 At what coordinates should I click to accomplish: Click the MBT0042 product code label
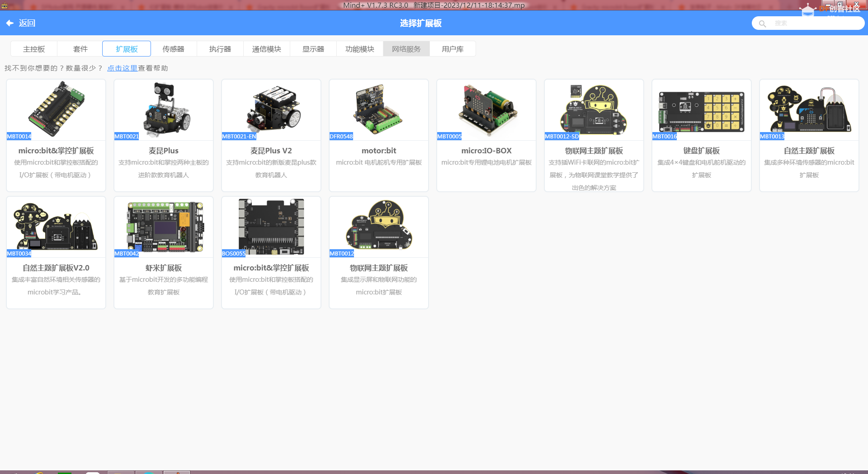[127, 253]
